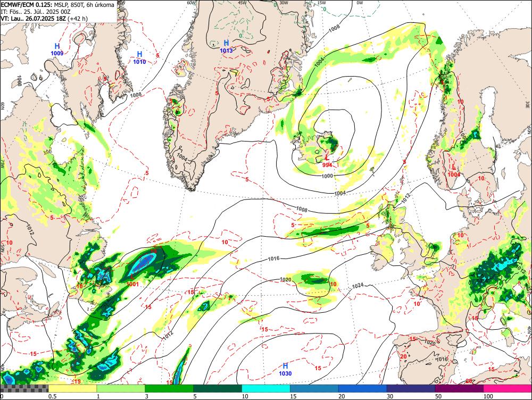532x400 pixels.
Task: Click the '0W' longitude label
Action: click(360, 2)
